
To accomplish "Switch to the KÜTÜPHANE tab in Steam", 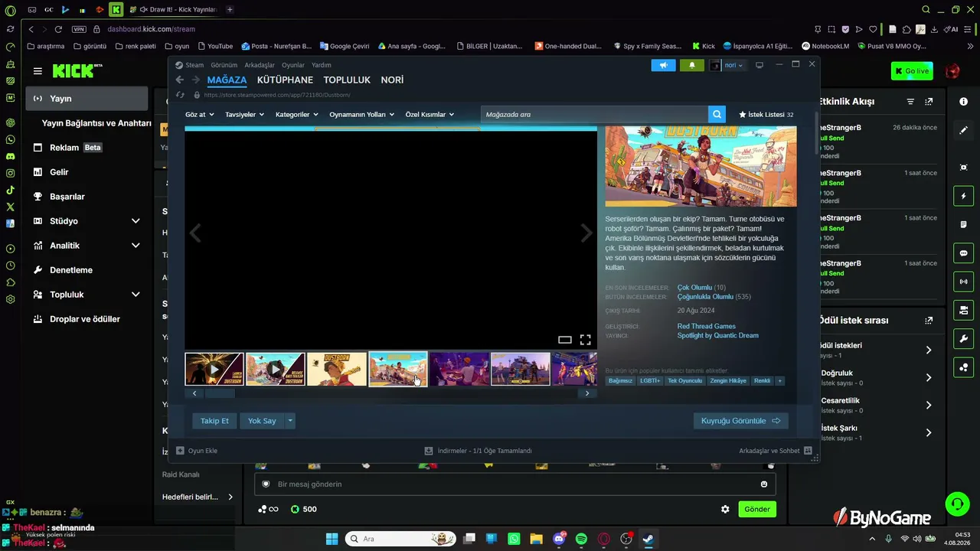I will (285, 80).
